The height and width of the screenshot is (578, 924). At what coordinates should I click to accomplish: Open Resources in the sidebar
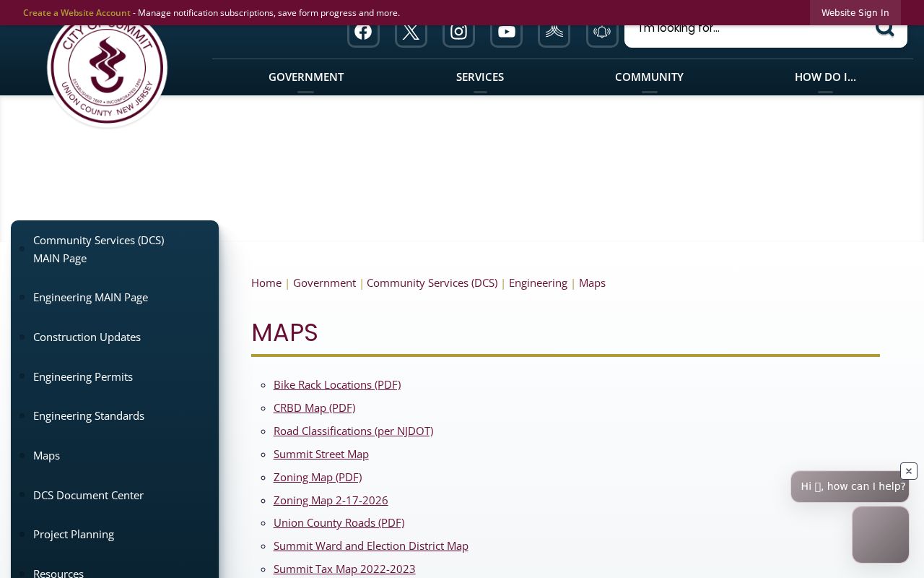pyautogui.click(x=58, y=573)
